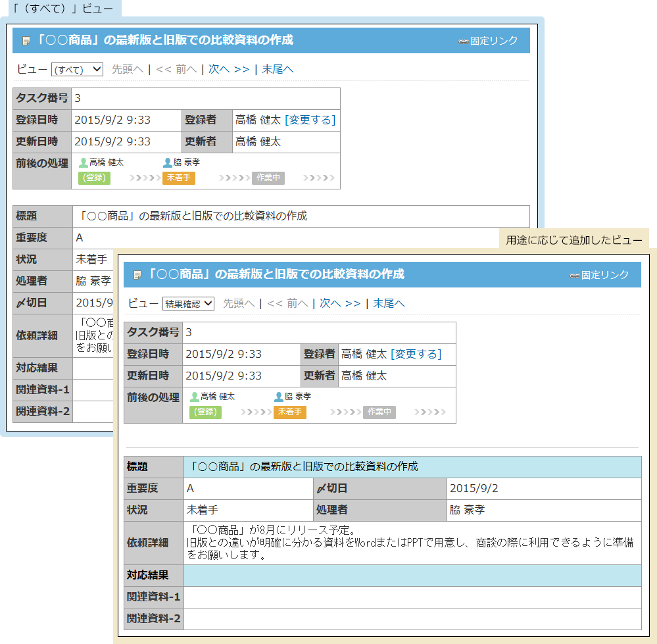The height and width of the screenshot is (644, 657).
Task: Click the document icon in the back window title
Action: (x=26, y=41)
